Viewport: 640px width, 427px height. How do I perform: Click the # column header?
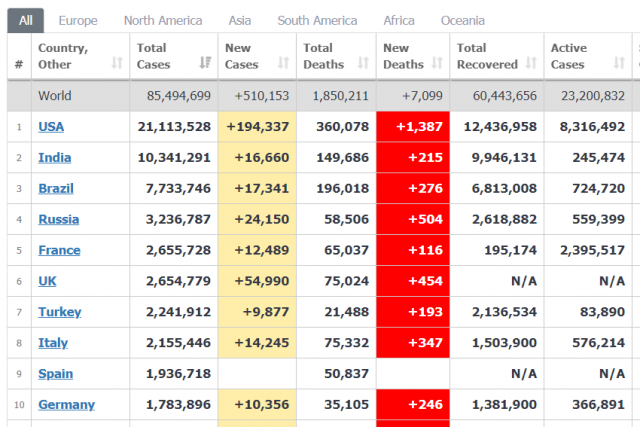tap(19, 64)
